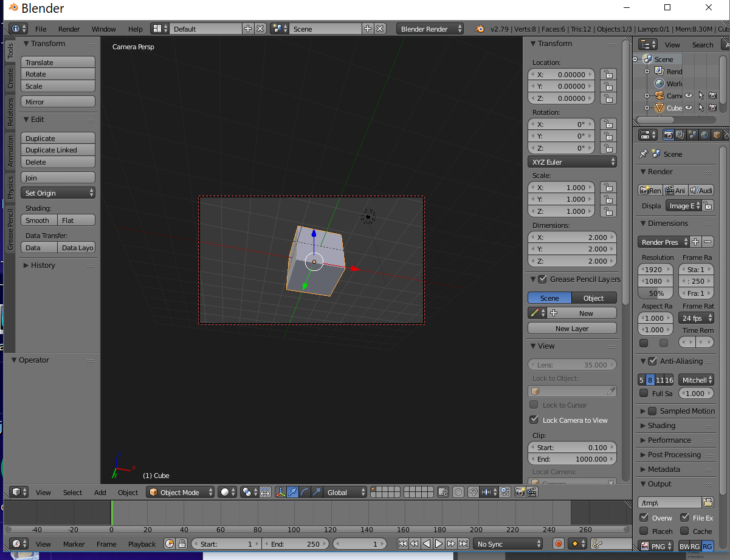Open Global orientation dropdown
This screenshot has height=560, width=730.
click(346, 492)
